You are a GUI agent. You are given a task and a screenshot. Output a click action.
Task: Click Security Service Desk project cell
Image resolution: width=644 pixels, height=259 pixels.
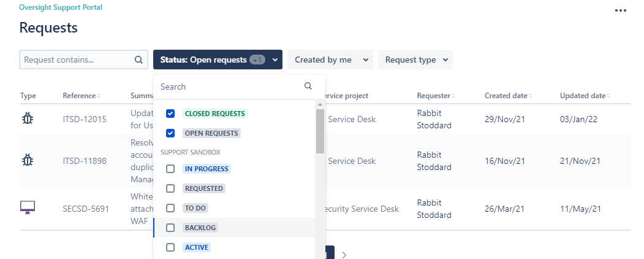pos(361,209)
